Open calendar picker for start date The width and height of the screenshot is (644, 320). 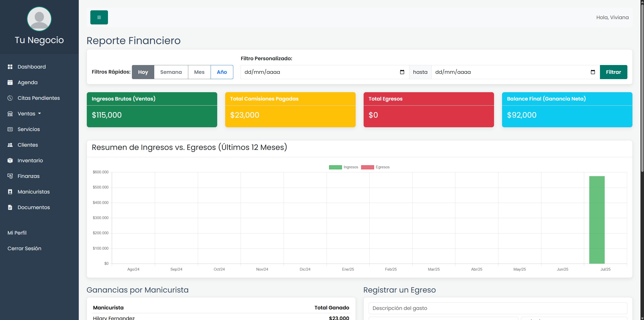(402, 72)
